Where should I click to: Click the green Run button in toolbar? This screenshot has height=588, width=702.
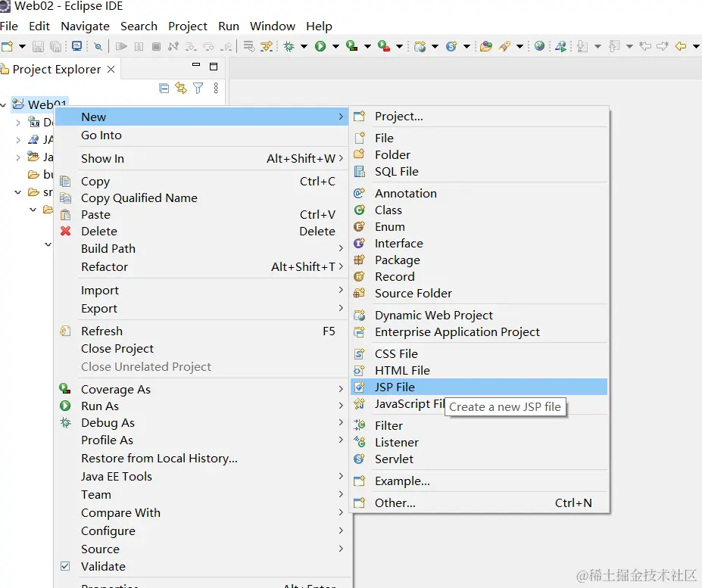[320, 46]
